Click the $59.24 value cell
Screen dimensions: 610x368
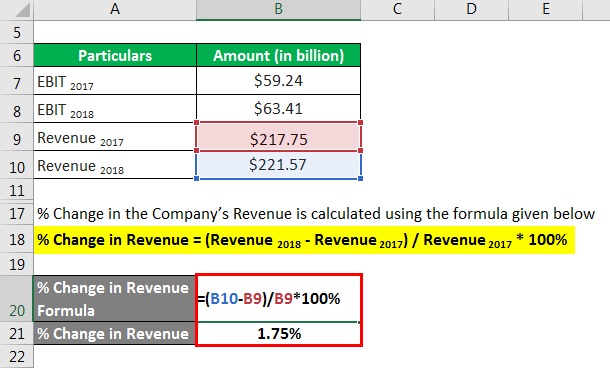pos(279,81)
